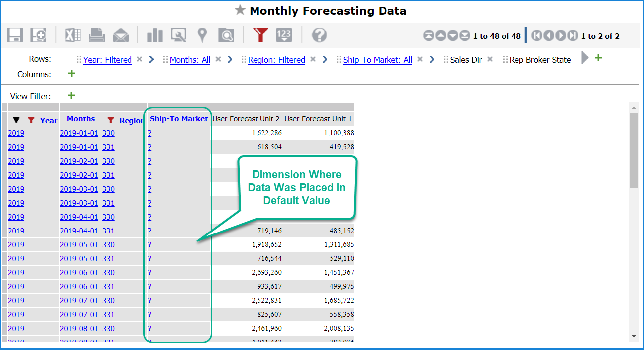The image size is (644, 350).
Task: Add a column with the green plus
Action: 71,74
